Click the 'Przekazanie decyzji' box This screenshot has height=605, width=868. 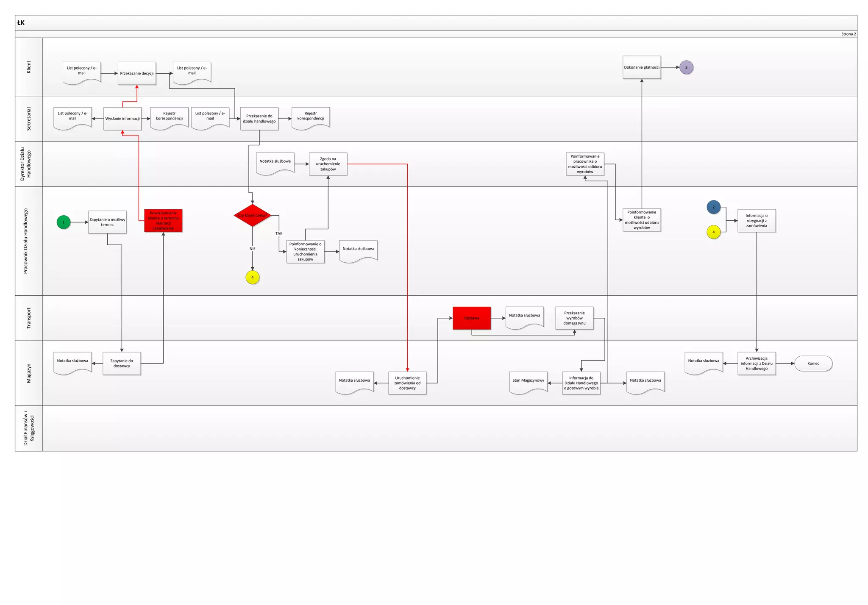[x=137, y=73]
